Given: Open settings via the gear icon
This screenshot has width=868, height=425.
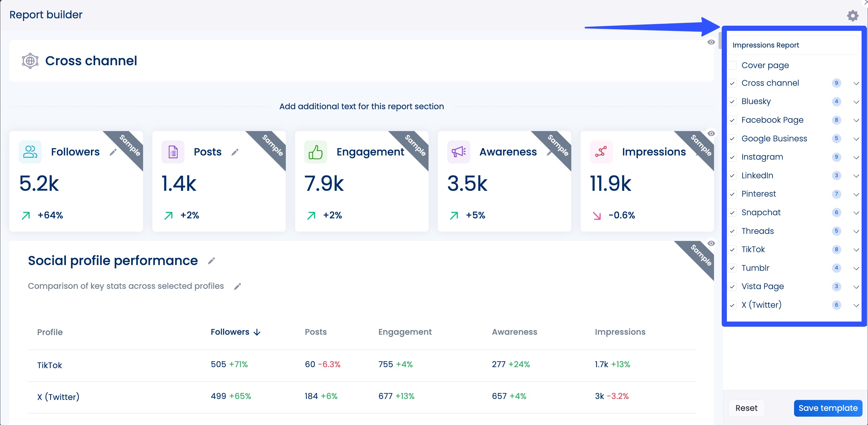Looking at the screenshot, I should [853, 15].
